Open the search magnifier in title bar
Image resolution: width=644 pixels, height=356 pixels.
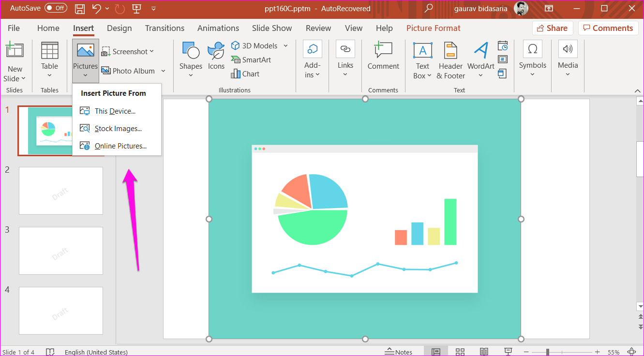tap(428, 8)
